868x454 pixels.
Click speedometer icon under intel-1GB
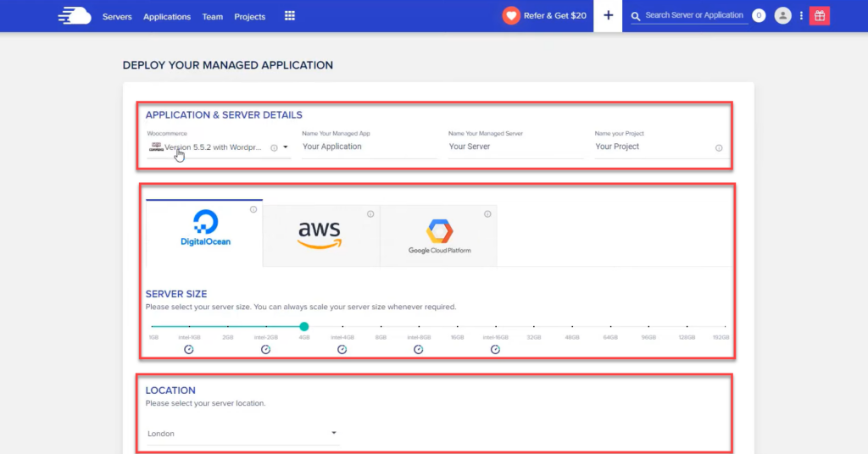[x=189, y=350]
